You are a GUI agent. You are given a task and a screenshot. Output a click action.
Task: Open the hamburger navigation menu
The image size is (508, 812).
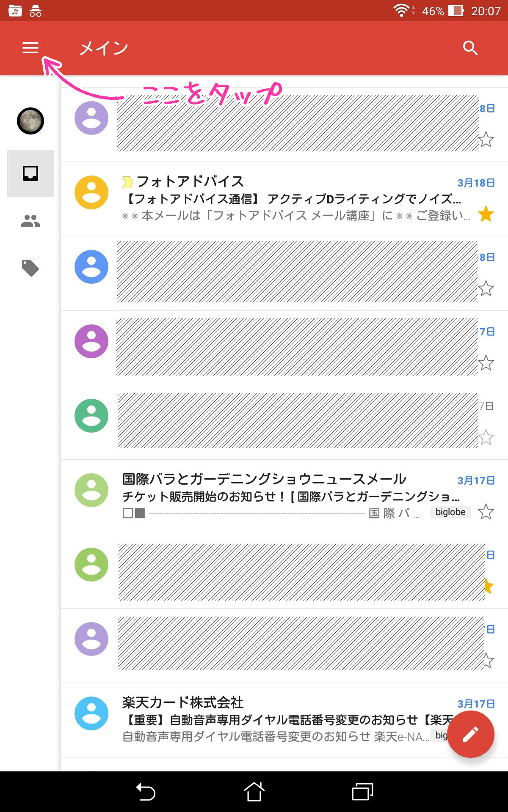[x=30, y=48]
